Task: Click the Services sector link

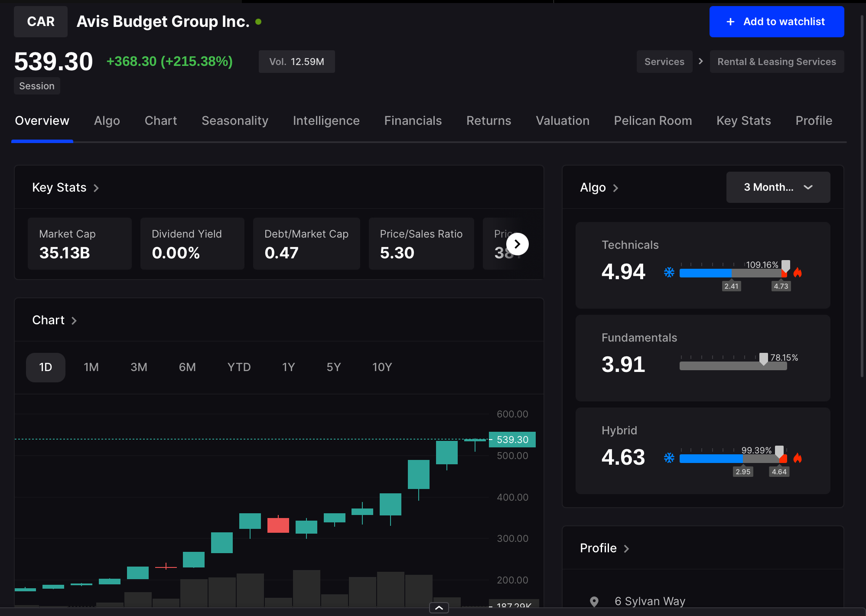Action: tap(664, 62)
